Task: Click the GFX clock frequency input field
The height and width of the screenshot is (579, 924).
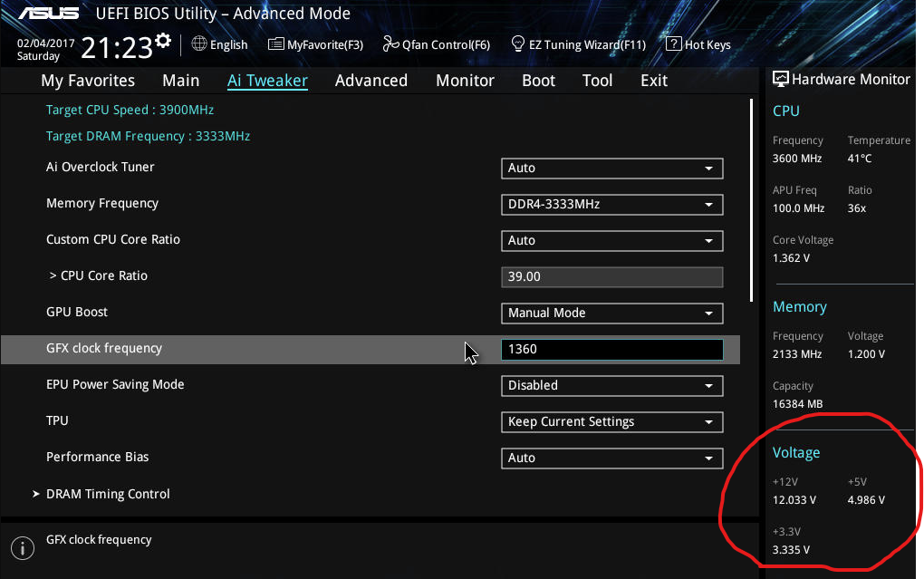Action: 611,349
